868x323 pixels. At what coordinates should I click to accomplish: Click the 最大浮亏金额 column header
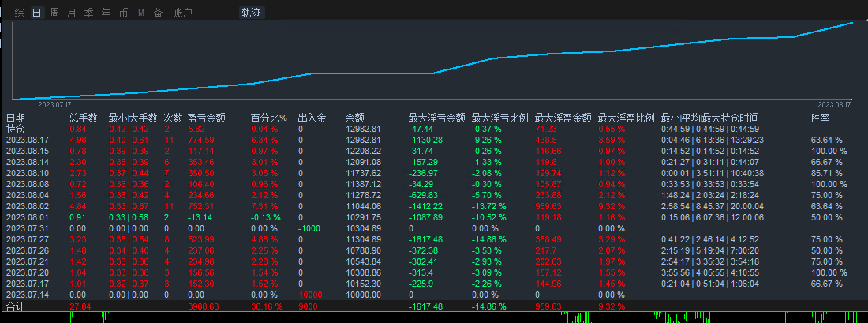[x=436, y=118]
